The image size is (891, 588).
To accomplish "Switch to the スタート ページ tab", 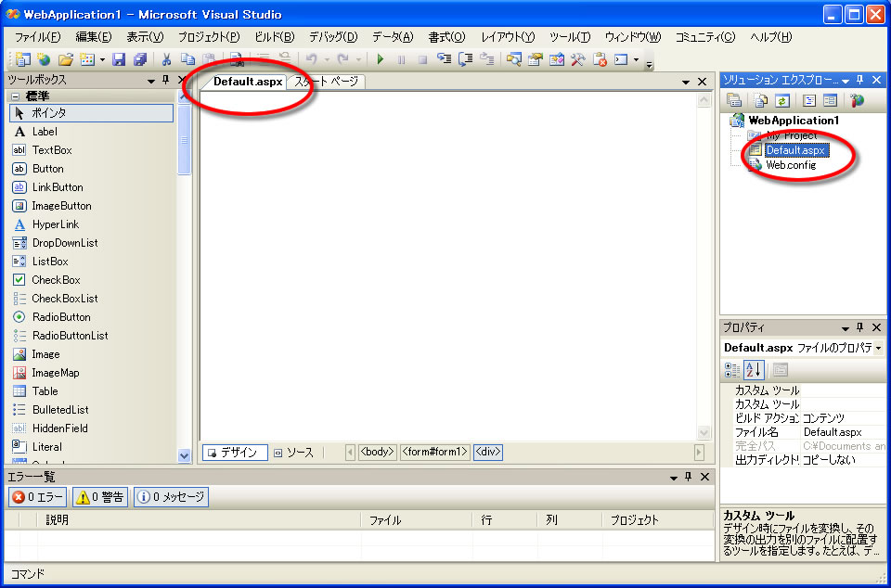I will pos(326,82).
